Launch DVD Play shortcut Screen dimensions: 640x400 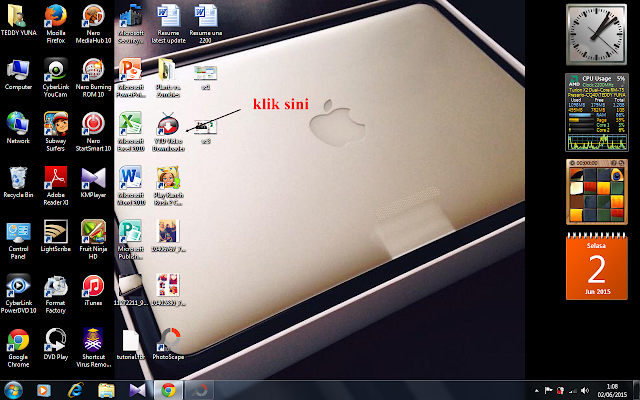[56, 344]
